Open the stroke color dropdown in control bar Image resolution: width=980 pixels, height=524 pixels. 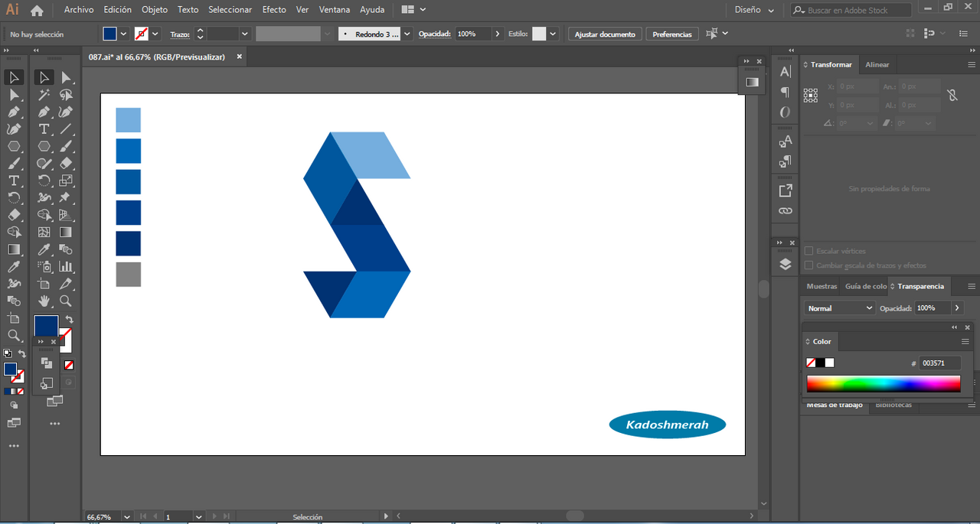pos(155,34)
